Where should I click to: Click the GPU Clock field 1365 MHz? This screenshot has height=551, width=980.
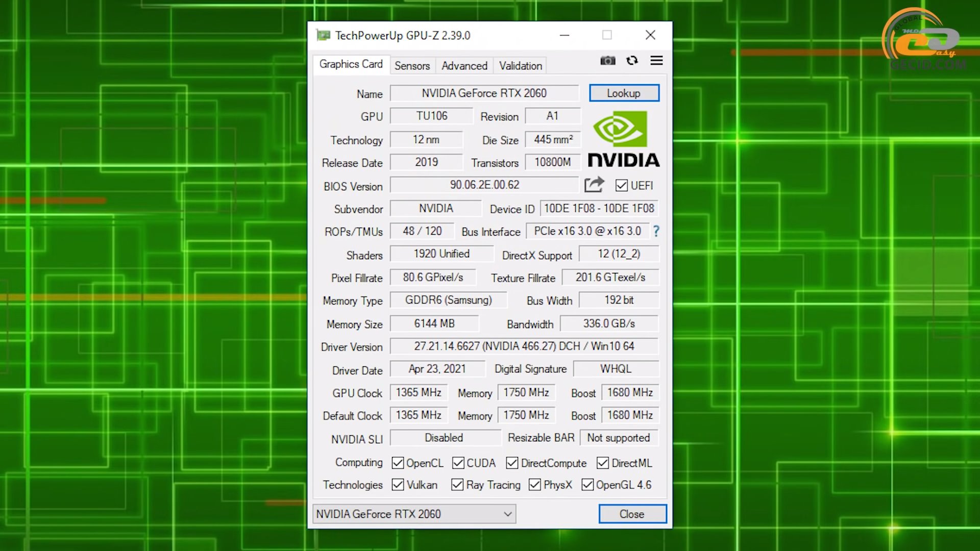click(419, 392)
